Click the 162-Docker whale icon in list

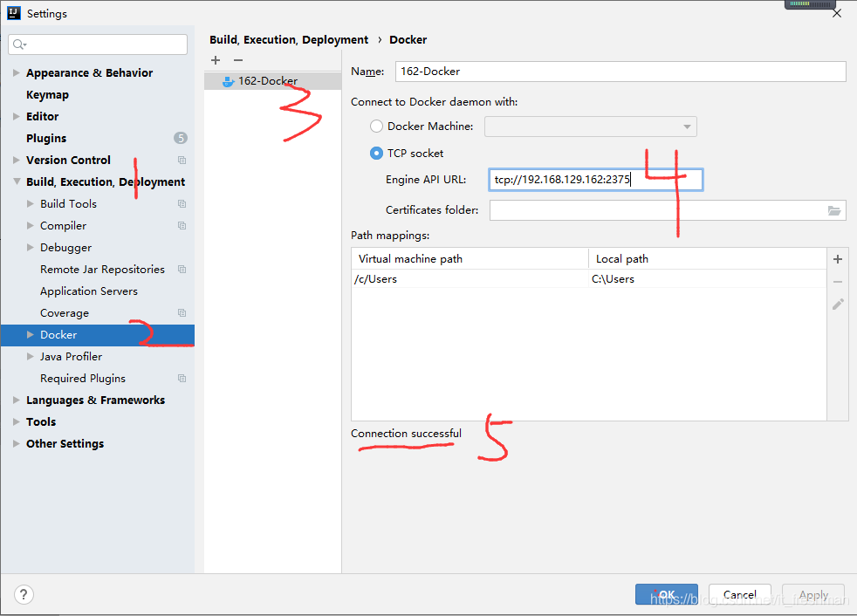[x=228, y=81]
